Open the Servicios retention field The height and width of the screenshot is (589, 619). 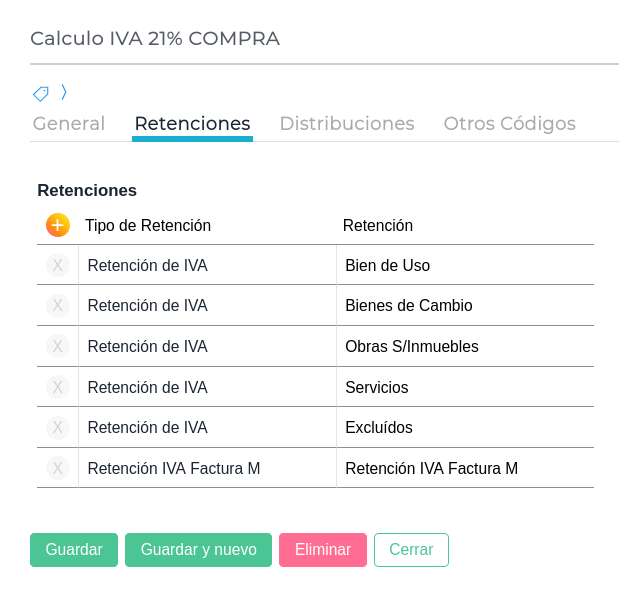click(465, 387)
